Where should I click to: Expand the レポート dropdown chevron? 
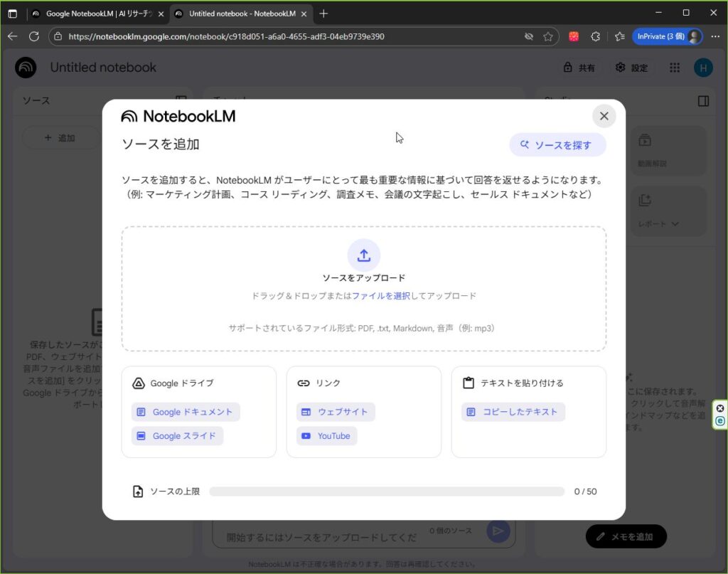point(675,224)
